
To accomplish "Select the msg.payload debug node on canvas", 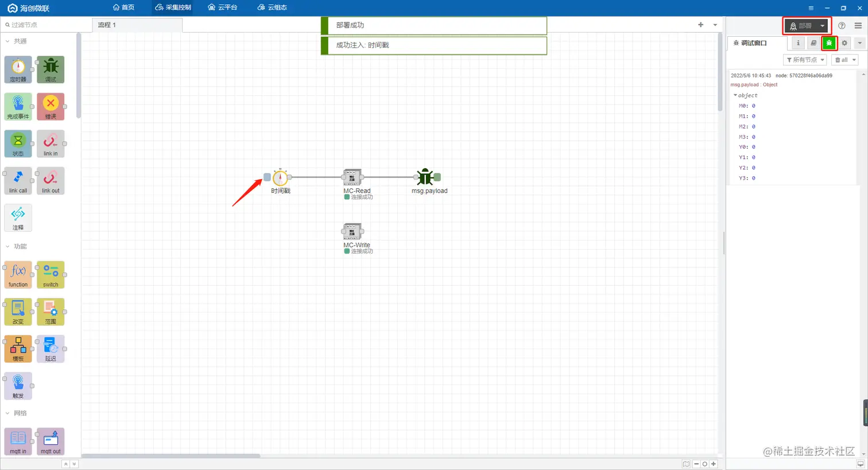I will 425,177.
